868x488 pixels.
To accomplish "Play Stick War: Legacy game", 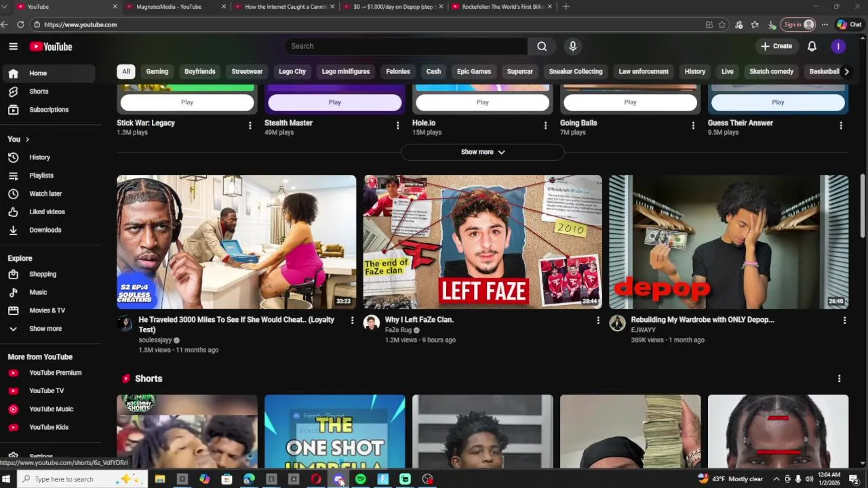I will [x=187, y=102].
